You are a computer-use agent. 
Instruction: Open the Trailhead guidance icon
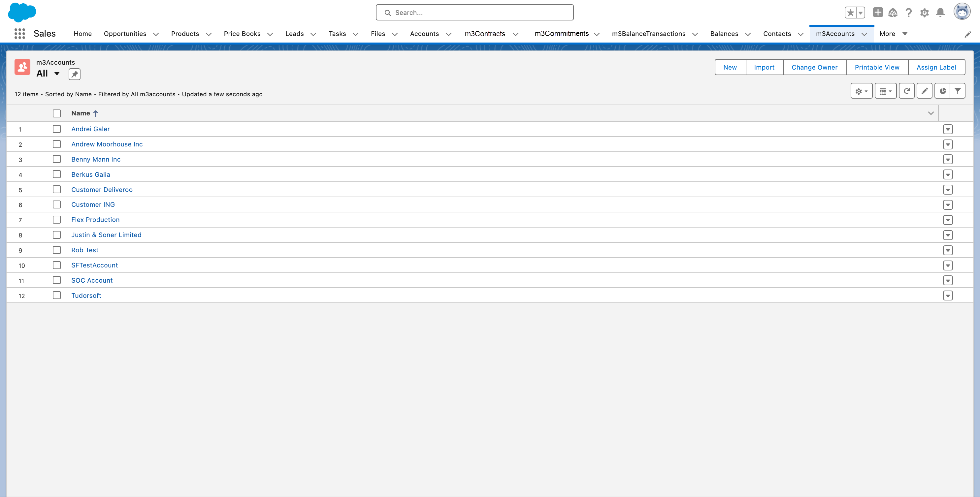tap(893, 13)
